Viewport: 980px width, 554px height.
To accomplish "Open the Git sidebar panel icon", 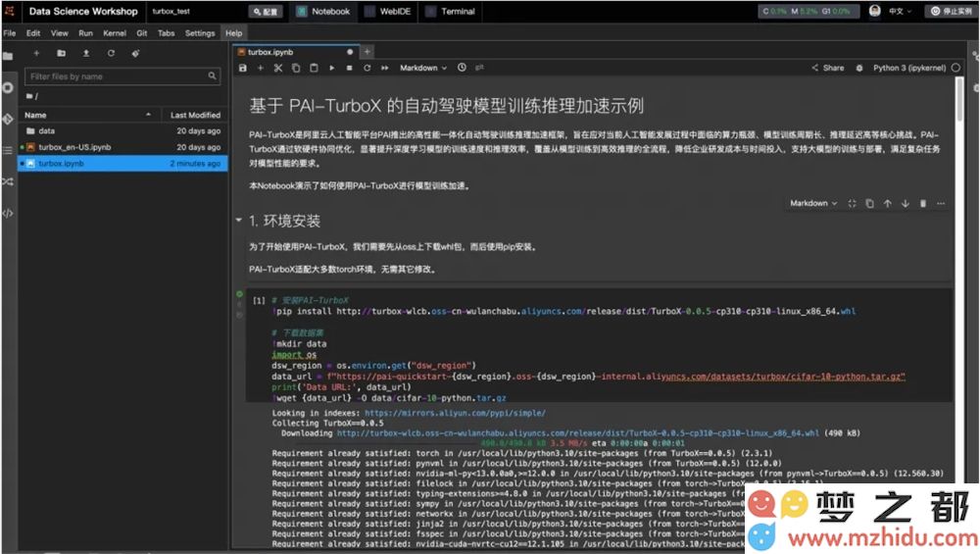I will pos(8,119).
